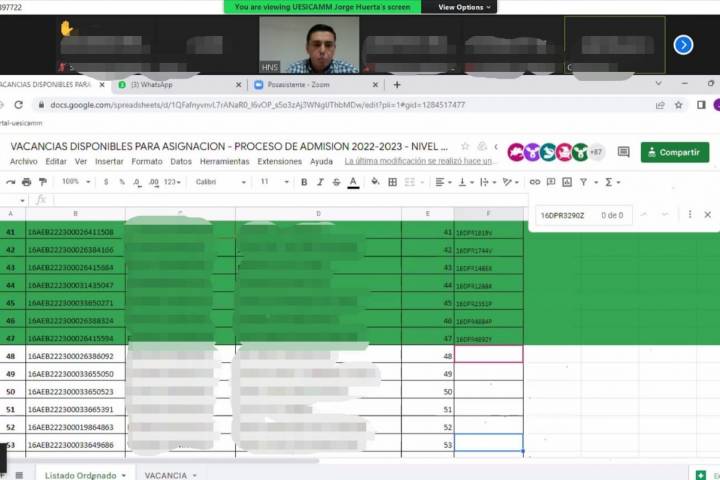This screenshot has width=720, height=480.
Task: Click the borders icon
Action: (x=392, y=182)
